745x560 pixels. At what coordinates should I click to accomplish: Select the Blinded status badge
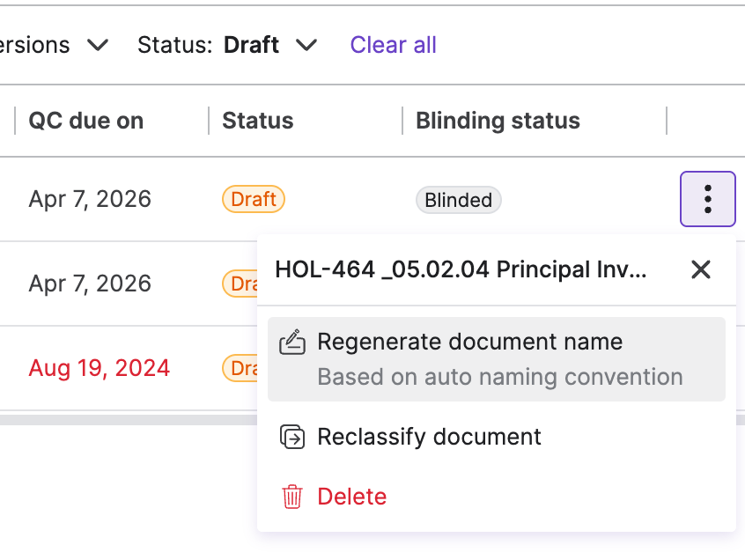coord(458,200)
